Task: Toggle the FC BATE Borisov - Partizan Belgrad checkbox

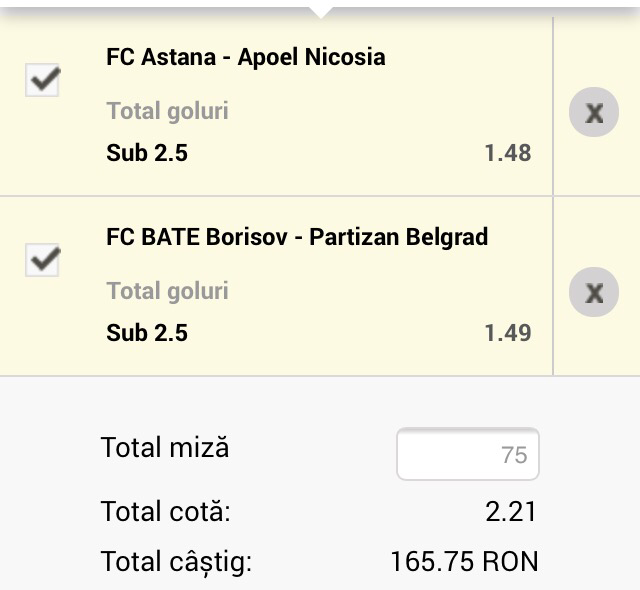Action: 43,261
